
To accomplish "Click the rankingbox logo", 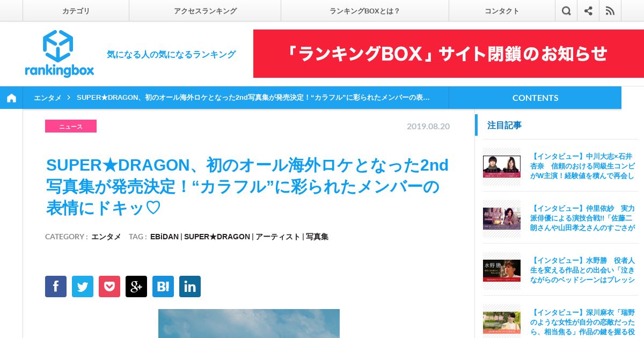I will click(x=59, y=54).
